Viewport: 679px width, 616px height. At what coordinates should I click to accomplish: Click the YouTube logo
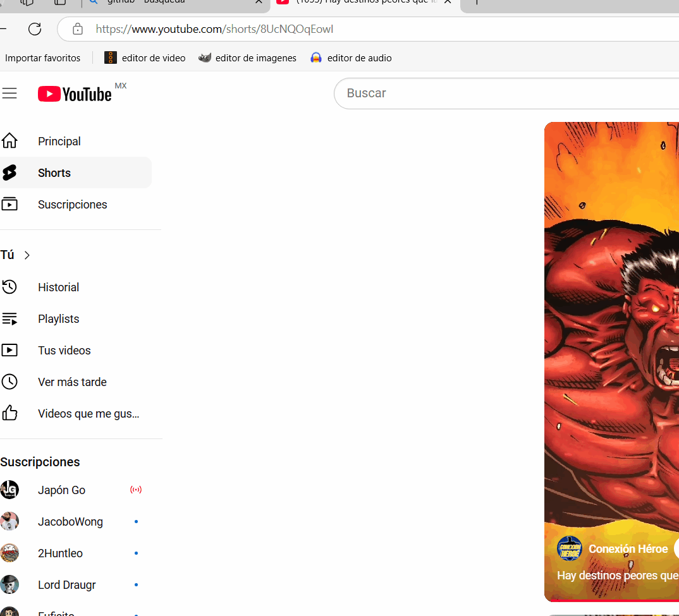click(75, 94)
